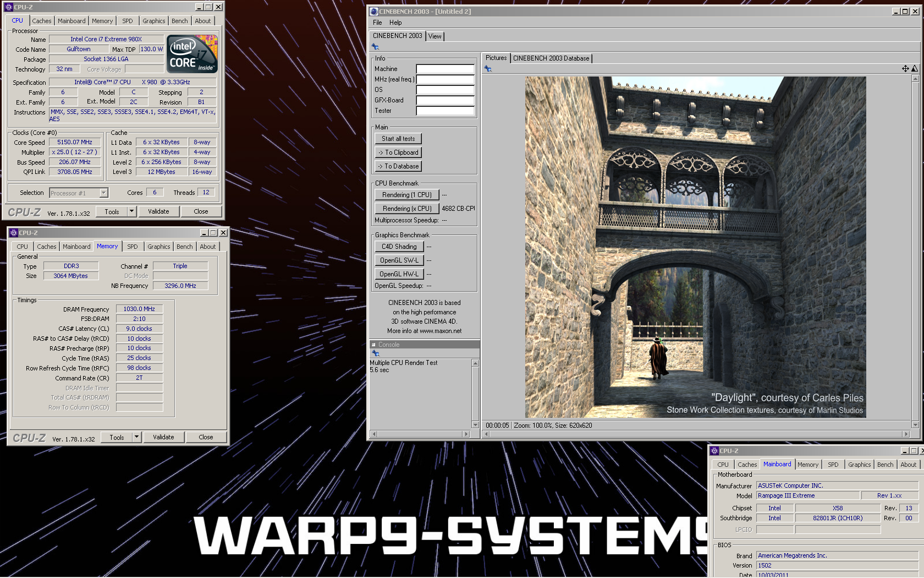
Task: Click the BIOS version 1502 field
Action: coord(837,565)
